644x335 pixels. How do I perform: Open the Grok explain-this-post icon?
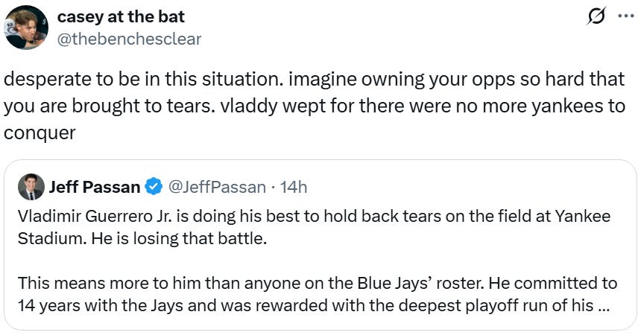tap(596, 16)
